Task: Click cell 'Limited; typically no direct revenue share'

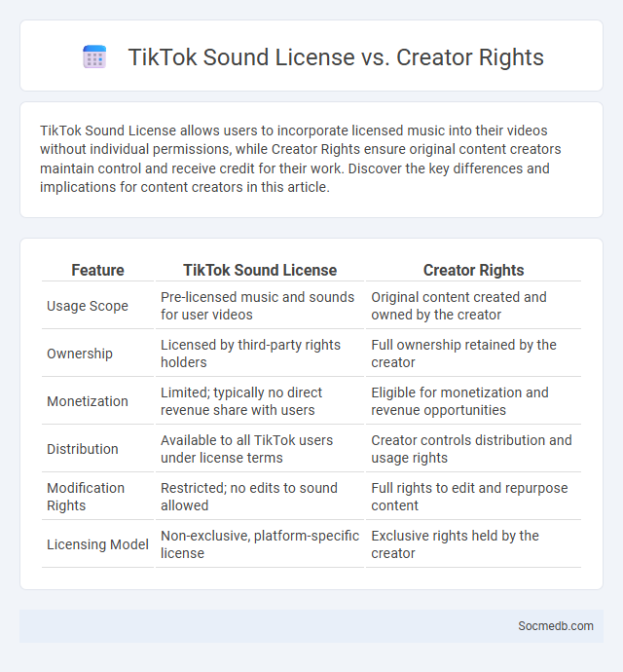Action: [260, 401]
